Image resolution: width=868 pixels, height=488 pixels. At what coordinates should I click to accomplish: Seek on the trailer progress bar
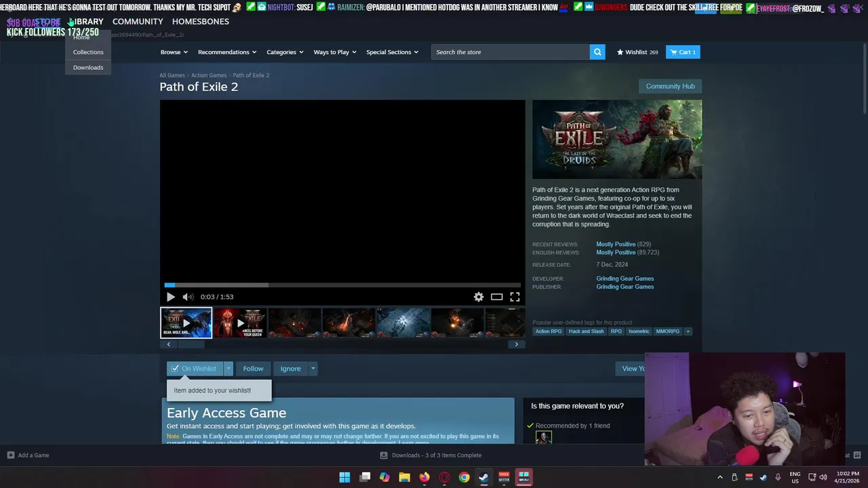[342, 285]
